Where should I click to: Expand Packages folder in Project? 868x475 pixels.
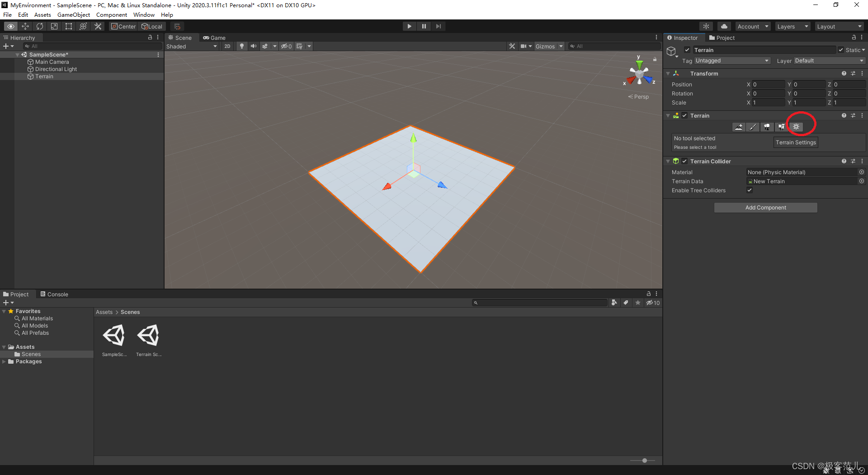click(4, 361)
